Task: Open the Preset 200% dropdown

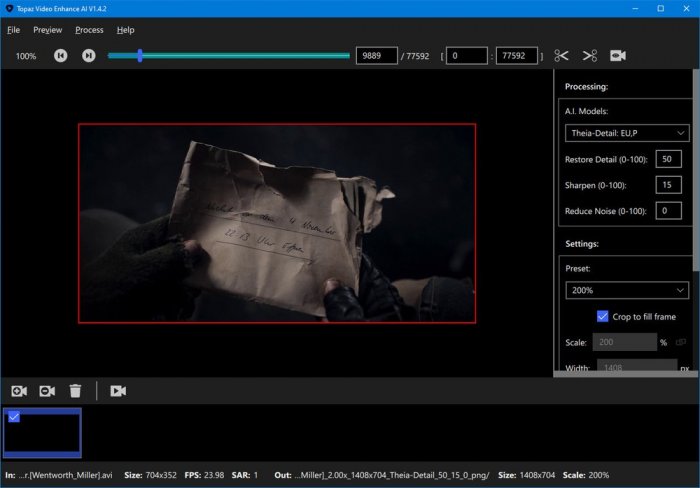Action: point(627,290)
